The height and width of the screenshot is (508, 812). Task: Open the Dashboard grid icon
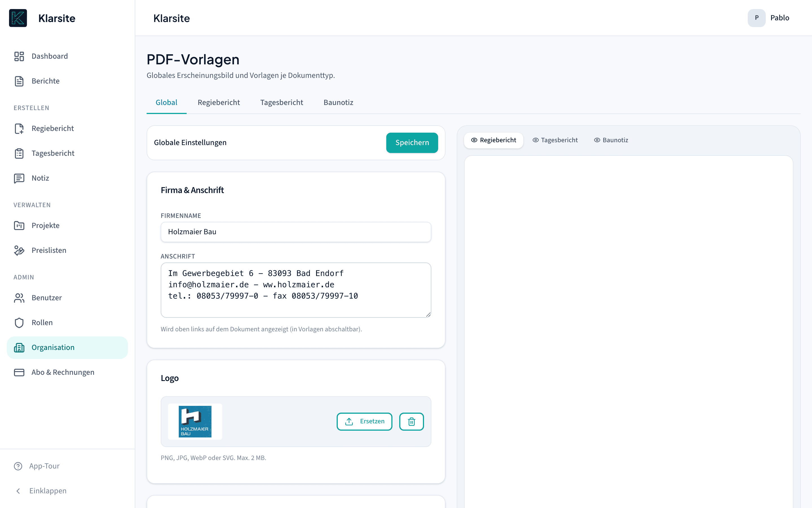[19, 56]
